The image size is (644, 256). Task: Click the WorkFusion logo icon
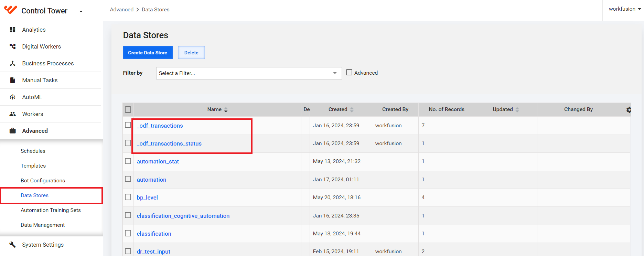(x=11, y=10)
